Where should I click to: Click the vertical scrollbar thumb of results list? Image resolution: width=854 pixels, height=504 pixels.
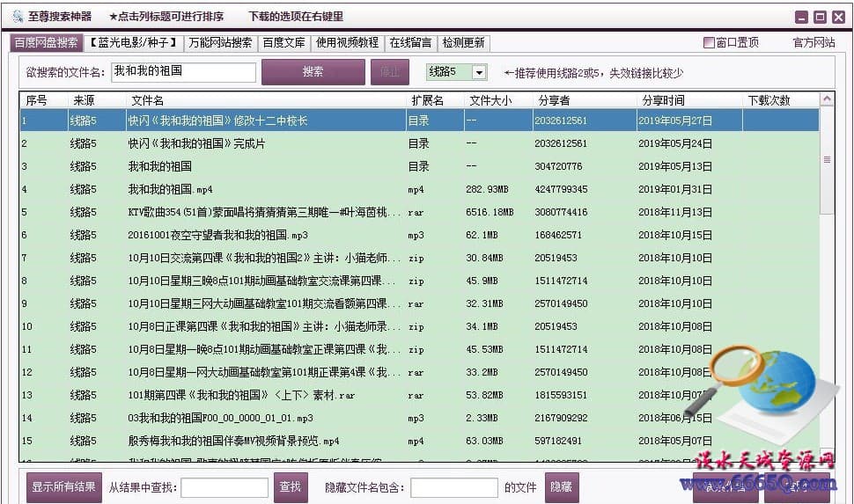[827, 160]
